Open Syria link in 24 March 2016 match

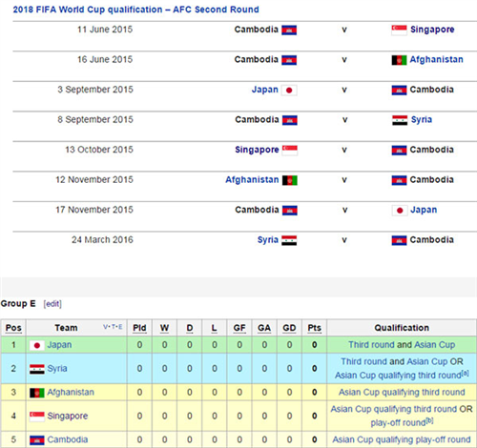(x=268, y=240)
